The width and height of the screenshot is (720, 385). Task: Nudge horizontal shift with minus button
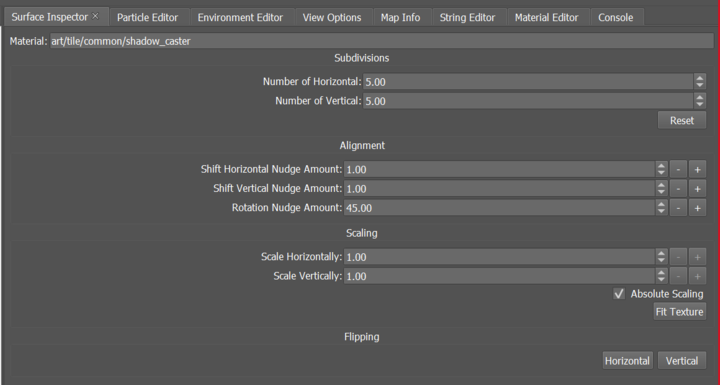click(678, 169)
